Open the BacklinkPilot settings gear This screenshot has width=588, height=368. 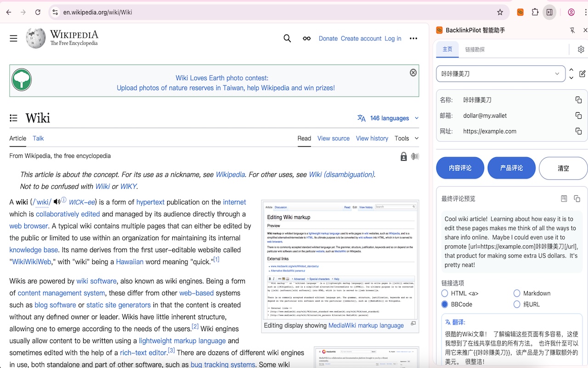pyautogui.click(x=581, y=49)
